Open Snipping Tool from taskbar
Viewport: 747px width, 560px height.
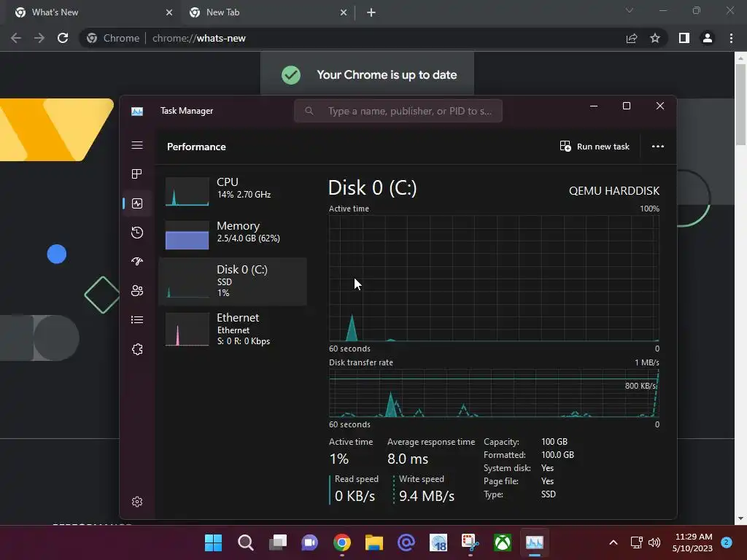[471, 542]
